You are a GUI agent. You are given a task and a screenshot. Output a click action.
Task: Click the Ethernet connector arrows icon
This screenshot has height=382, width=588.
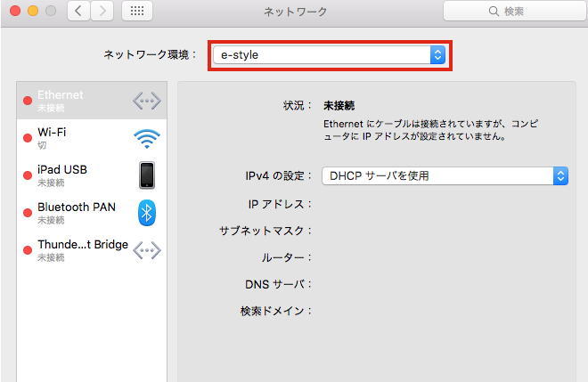(147, 101)
